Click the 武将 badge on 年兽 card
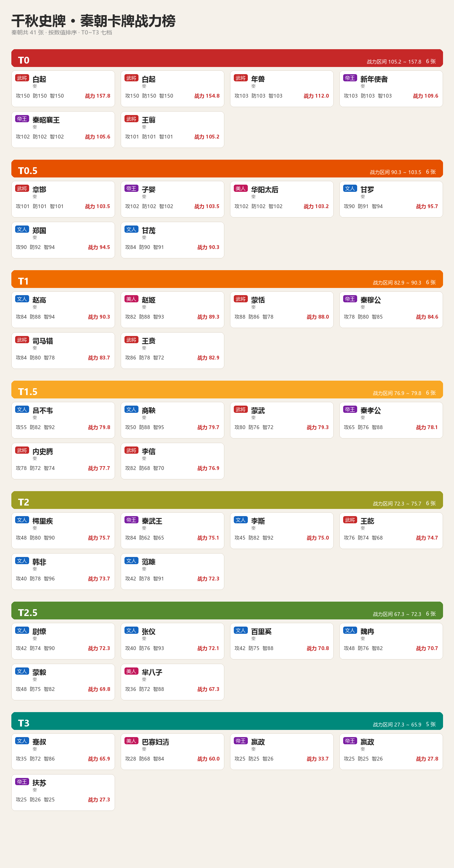 (x=241, y=78)
